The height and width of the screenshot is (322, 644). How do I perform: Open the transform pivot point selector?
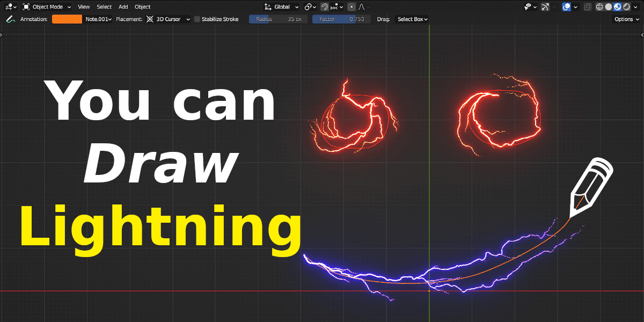(x=310, y=7)
